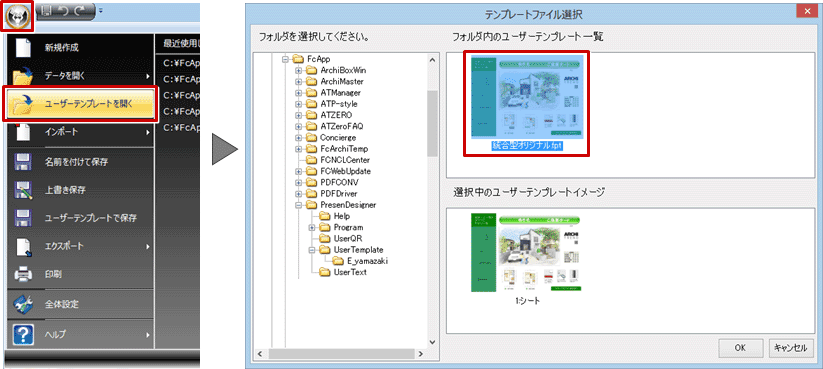Click the horizontal scrollbar left arrow
Image resolution: width=823 pixels, height=369 pixels.
point(259,354)
